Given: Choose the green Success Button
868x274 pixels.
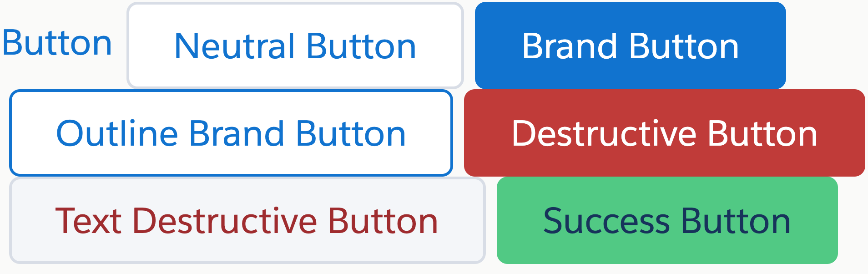Looking at the screenshot, I should point(667,220).
